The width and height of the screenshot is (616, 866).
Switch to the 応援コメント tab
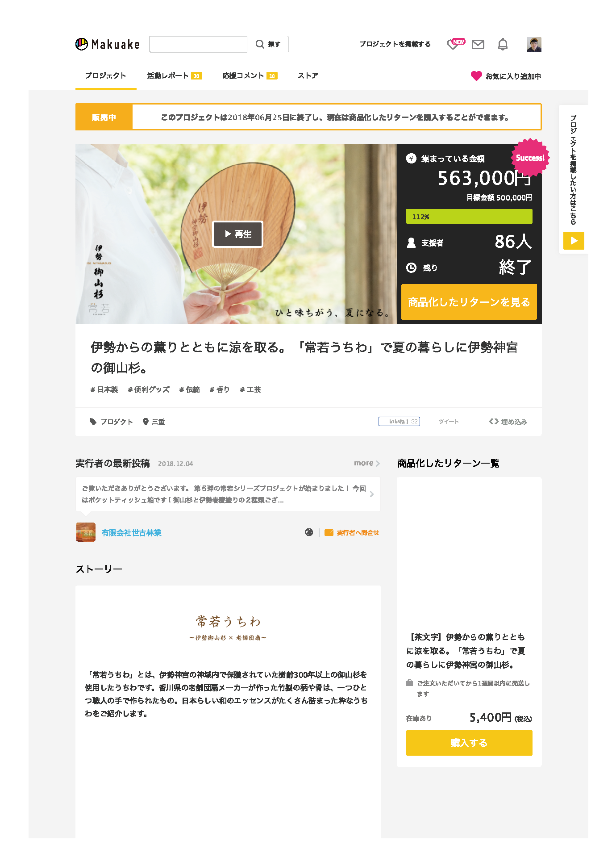click(x=250, y=75)
